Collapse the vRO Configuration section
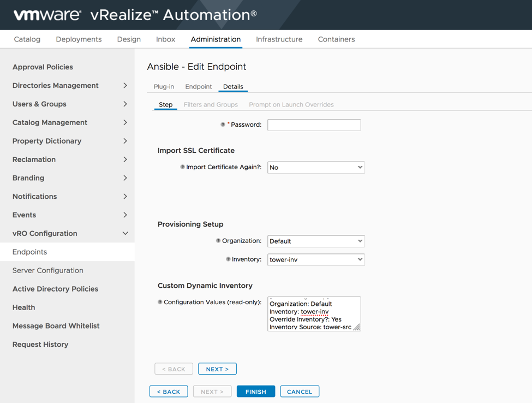532x403 pixels. 125,234
